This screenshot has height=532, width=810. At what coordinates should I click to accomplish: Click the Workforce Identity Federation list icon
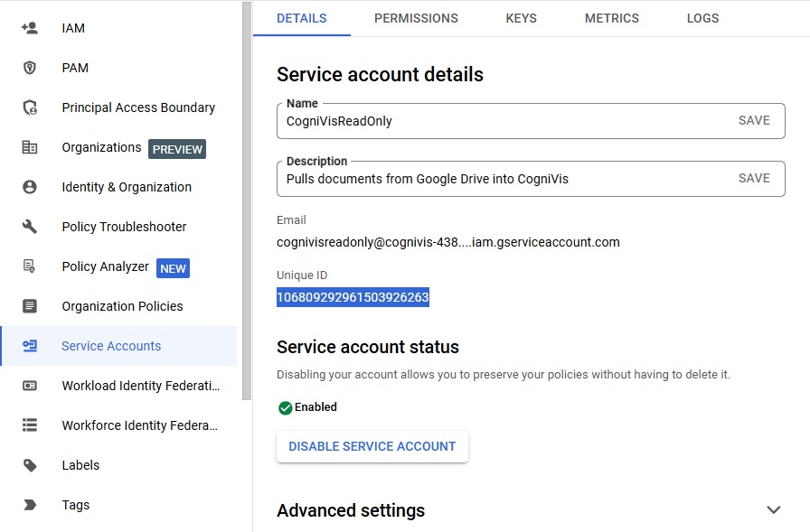tap(30, 425)
